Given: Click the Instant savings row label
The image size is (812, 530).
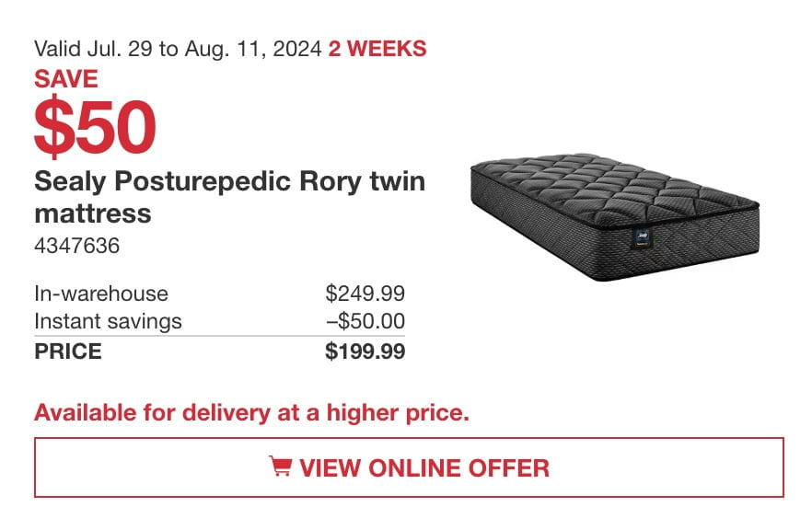Looking at the screenshot, I should (108, 321).
